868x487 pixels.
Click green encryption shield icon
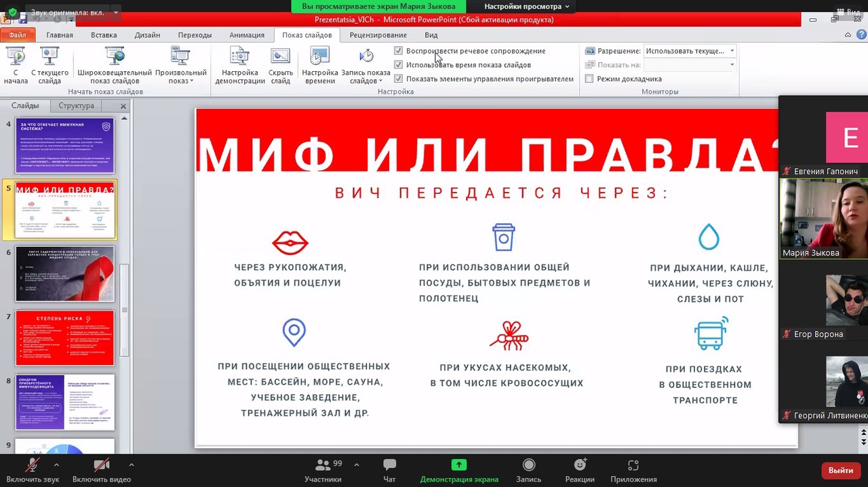point(12,12)
